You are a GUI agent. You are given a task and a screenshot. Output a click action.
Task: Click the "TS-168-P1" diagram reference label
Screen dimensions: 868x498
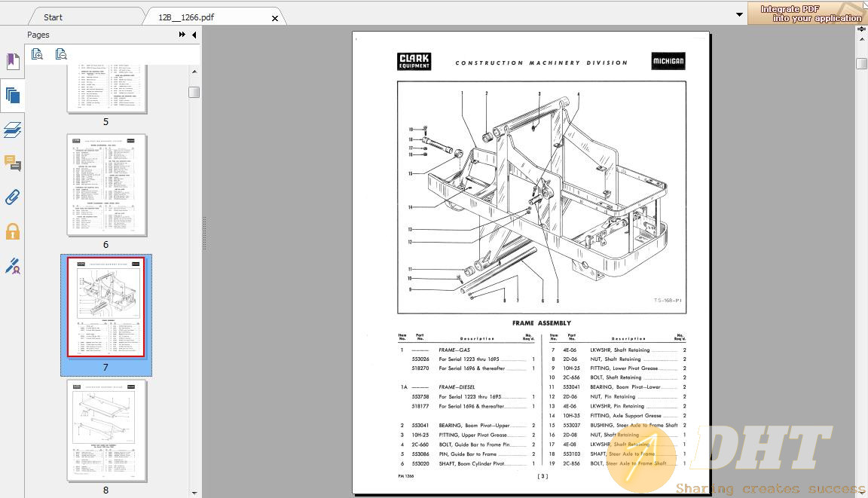pyautogui.click(x=668, y=301)
